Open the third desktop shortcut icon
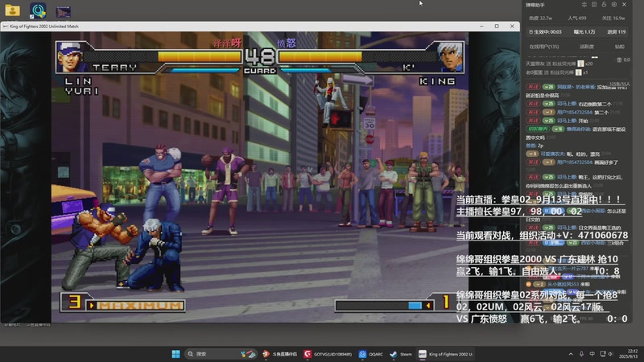This screenshot has height=362, width=644. (64, 12)
